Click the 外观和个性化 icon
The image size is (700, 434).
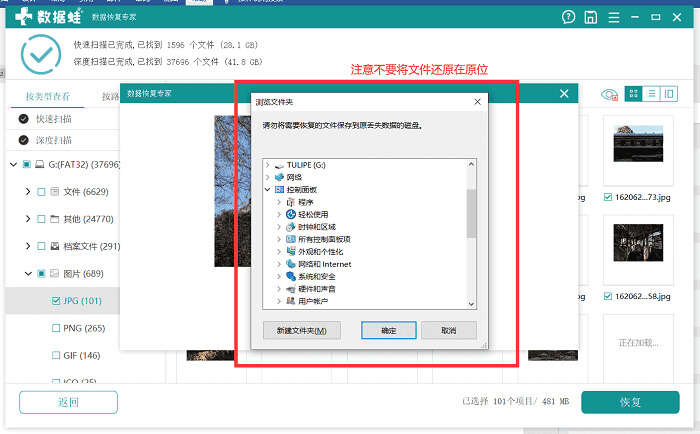click(291, 251)
